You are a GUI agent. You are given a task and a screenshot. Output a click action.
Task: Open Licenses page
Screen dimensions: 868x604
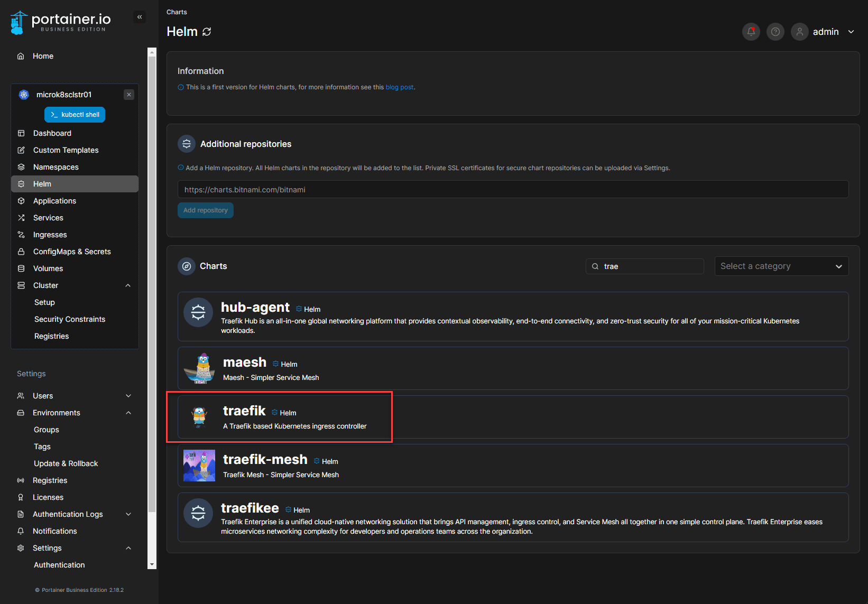click(x=48, y=497)
